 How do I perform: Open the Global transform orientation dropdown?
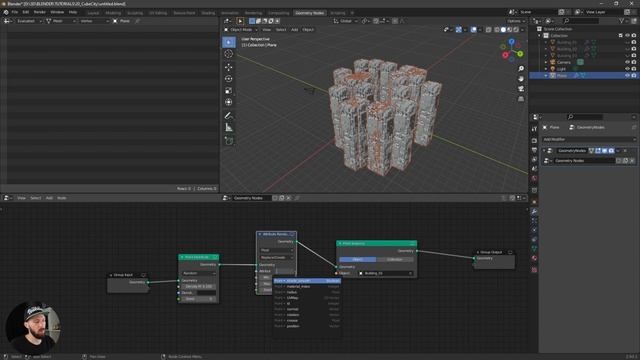tap(345, 21)
